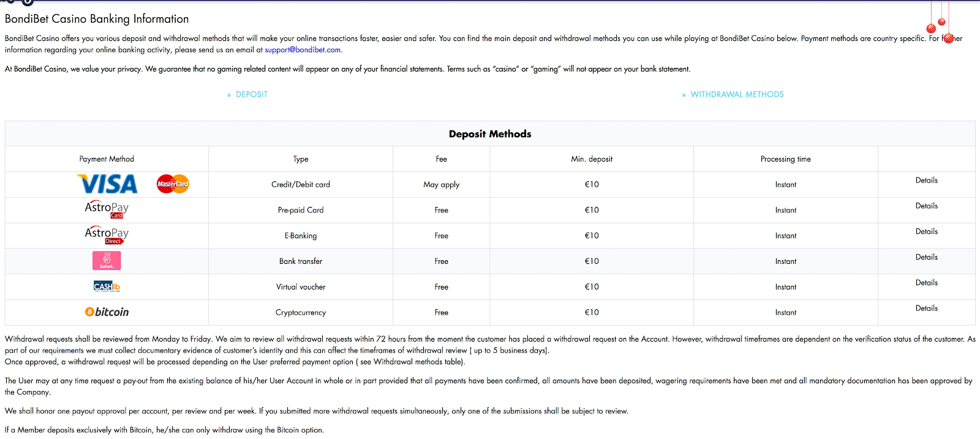The image size is (980, 439).
Task: Open Details for Credit/Debit card row
Action: [x=926, y=181]
